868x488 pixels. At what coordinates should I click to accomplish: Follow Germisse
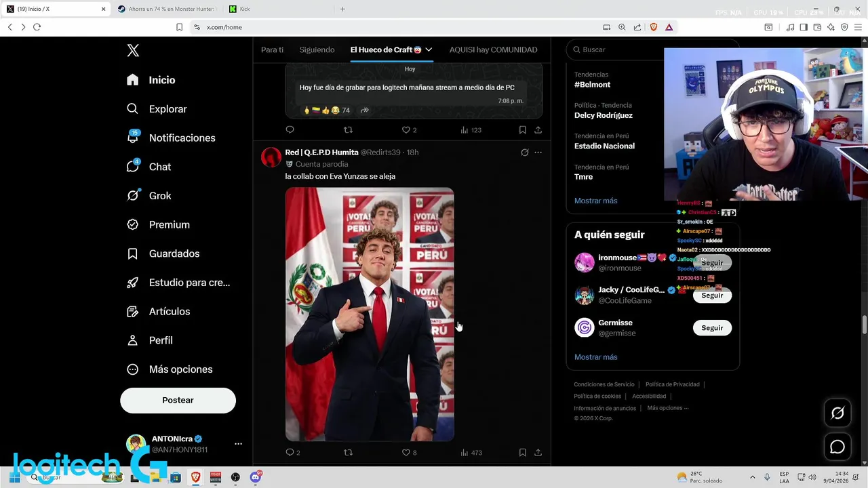[712, 328]
